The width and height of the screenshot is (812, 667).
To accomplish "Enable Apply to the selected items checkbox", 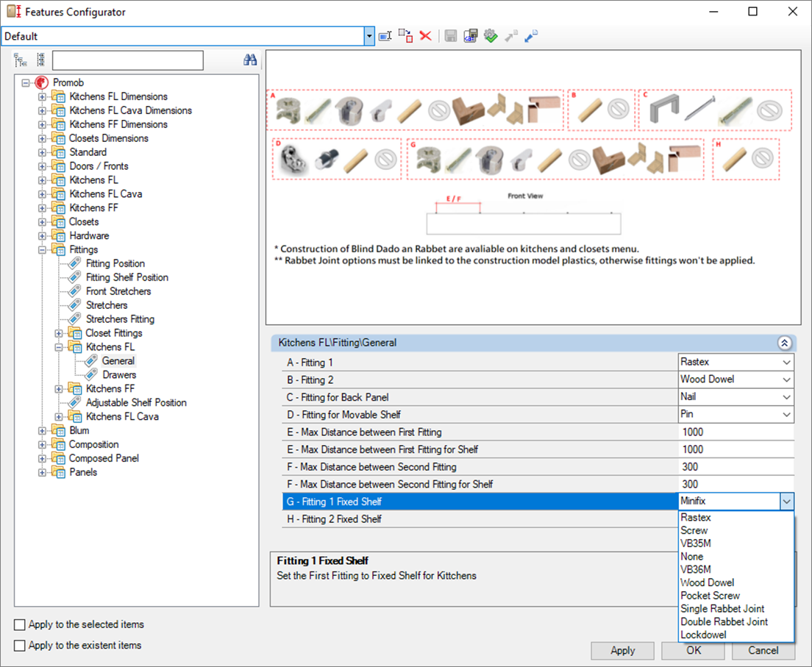I will tap(20, 625).
